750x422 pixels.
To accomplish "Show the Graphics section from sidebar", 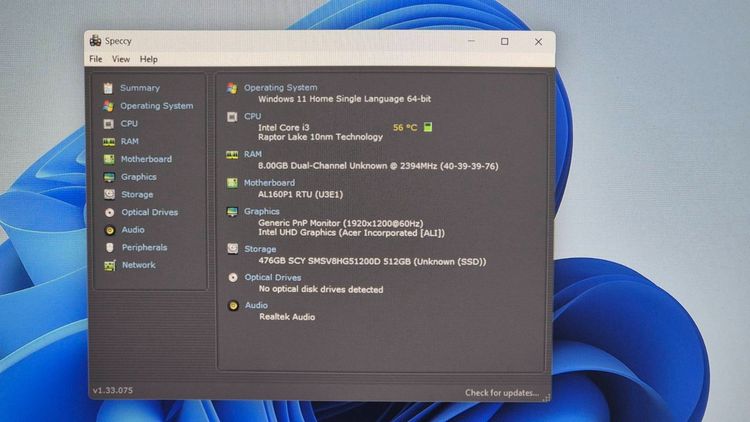I will coord(138,177).
